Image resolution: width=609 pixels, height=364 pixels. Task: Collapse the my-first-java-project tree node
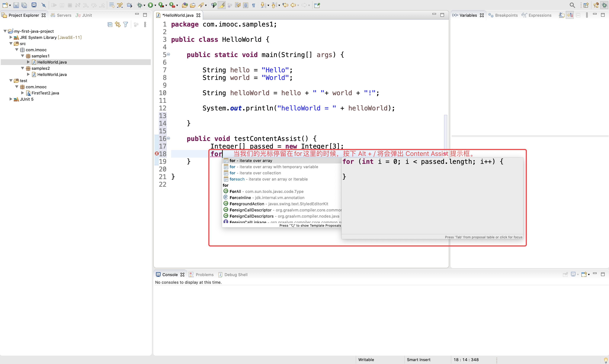click(5, 31)
